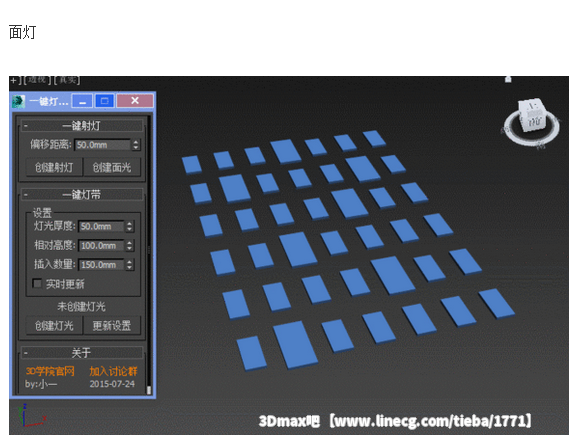Viewport: 571px width, 440px height.
Task: Adjust the 插入数量 spinner arrows
Action: click(130, 264)
